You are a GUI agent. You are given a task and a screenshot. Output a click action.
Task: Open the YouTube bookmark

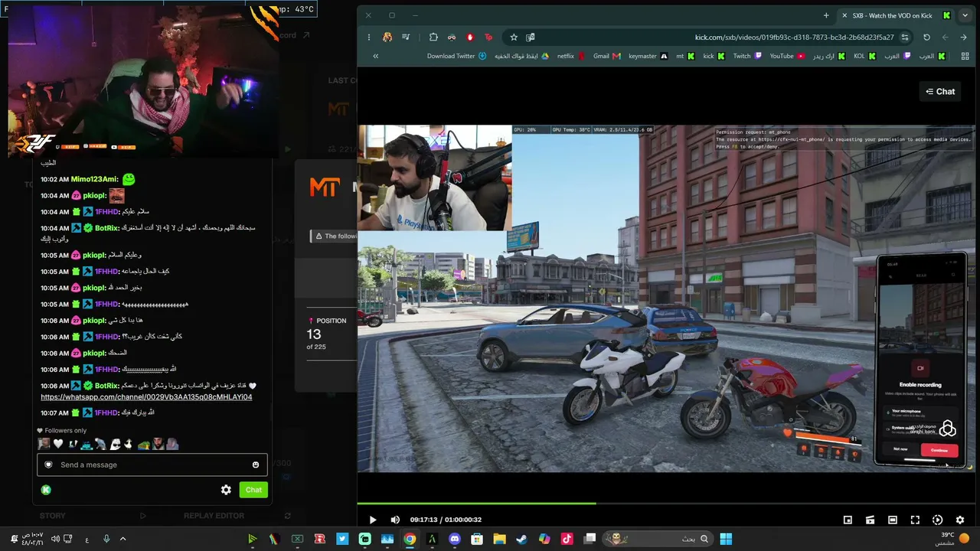[x=787, y=56]
